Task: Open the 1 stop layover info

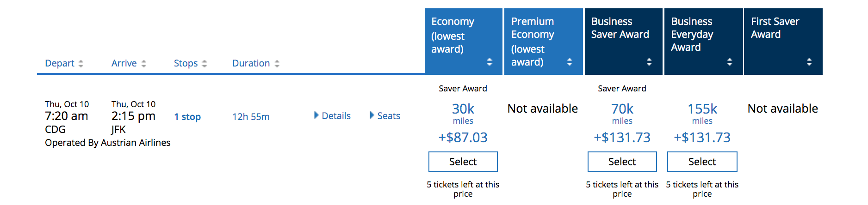Action: 187,117
